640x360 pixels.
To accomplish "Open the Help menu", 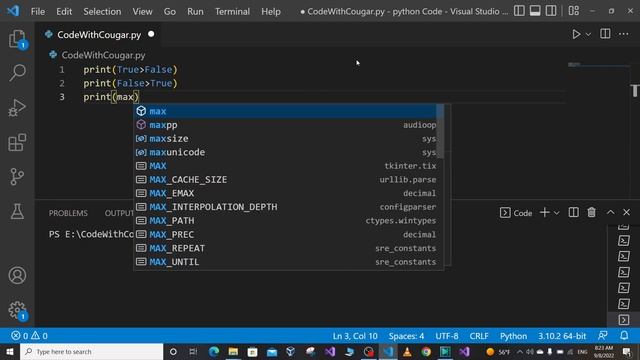I will pyautogui.click(x=271, y=11).
